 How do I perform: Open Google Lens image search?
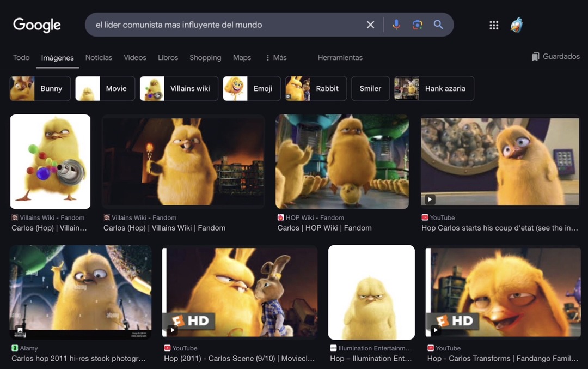click(x=418, y=25)
